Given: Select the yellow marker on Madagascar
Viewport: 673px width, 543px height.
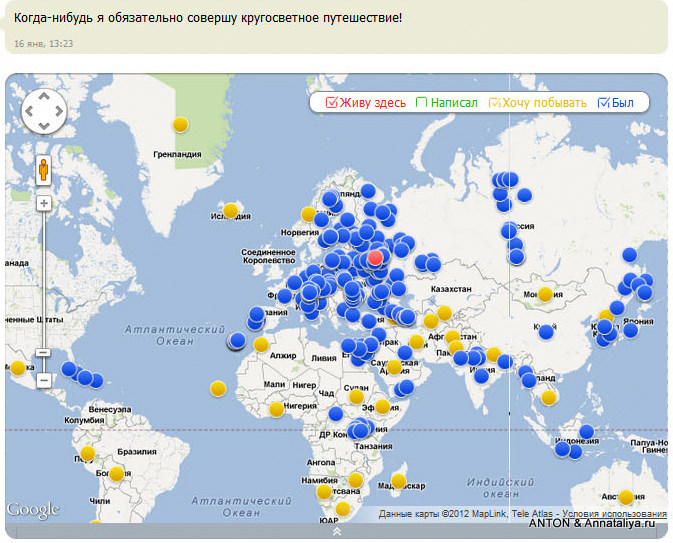Looking at the screenshot, I should click(399, 481).
